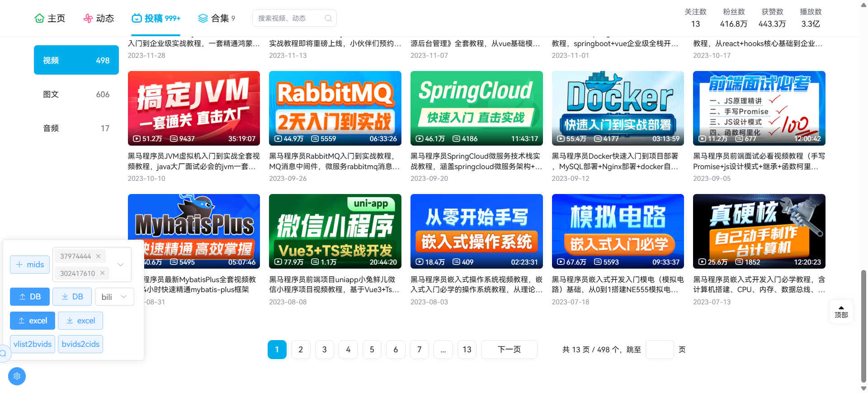
Task: Click the 关注数 13 stat
Action: click(695, 18)
